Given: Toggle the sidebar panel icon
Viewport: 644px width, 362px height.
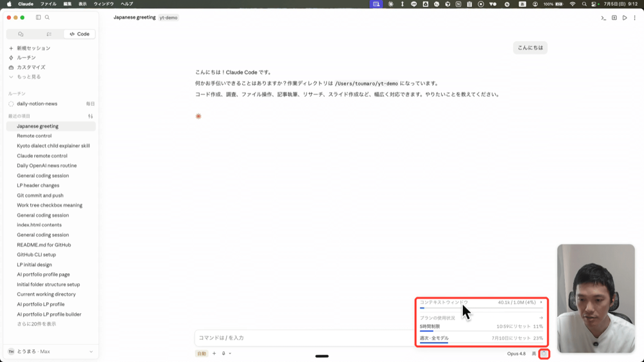Looking at the screenshot, I should coord(38,17).
